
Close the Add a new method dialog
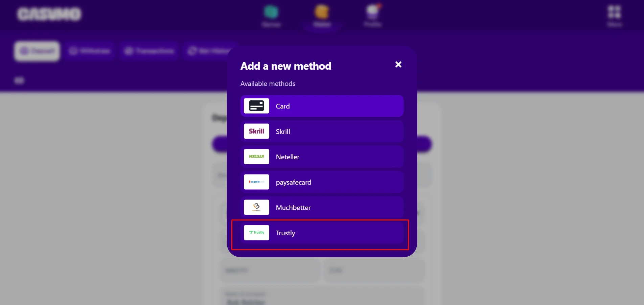(x=398, y=65)
